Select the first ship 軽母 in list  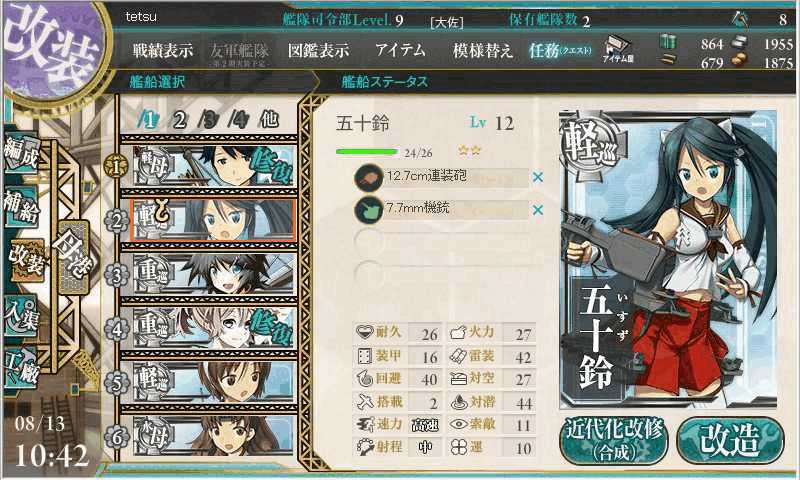[214, 165]
